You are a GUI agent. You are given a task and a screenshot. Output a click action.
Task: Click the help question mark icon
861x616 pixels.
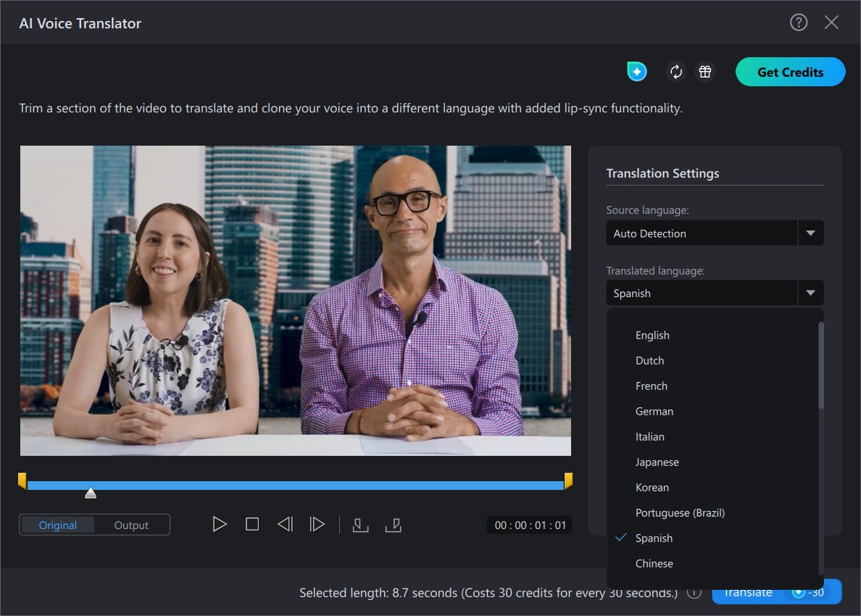click(x=798, y=22)
